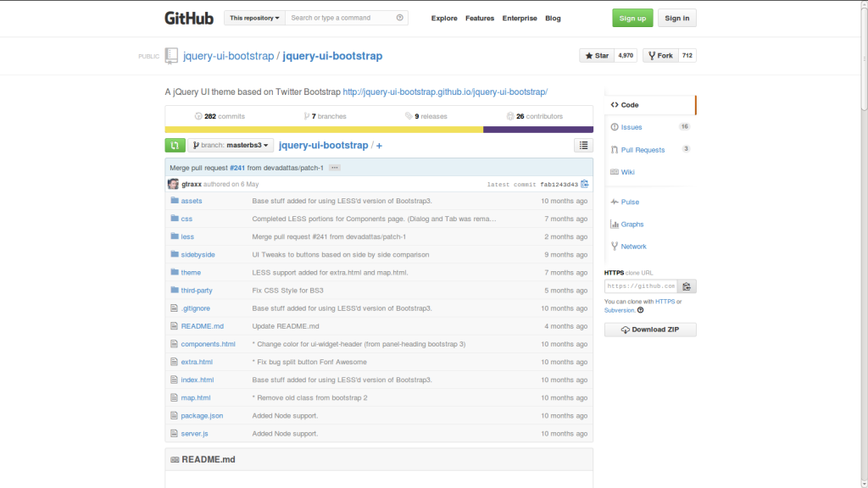This screenshot has height=488, width=868.
Task: Open the README.md file link
Action: click(x=201, y=325)
